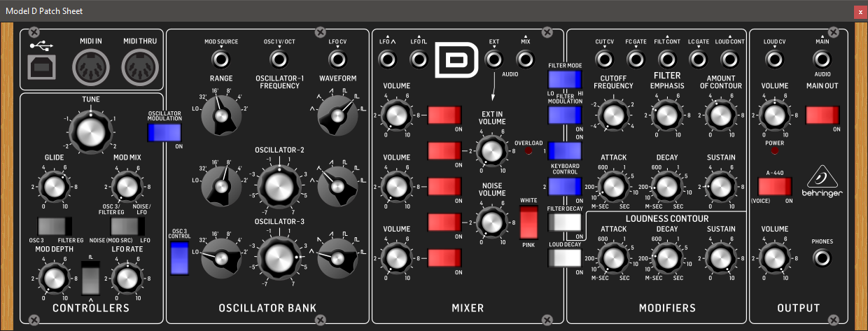The image size is (868, 331).
Task: Click the LFO CV patch jack
Action: click(337, 60)
